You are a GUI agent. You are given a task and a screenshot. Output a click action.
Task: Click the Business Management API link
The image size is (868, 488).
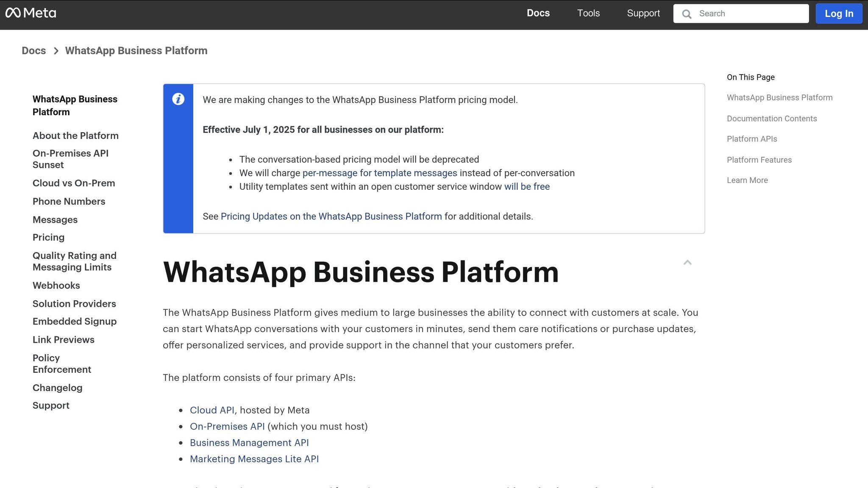coord(250,443)
